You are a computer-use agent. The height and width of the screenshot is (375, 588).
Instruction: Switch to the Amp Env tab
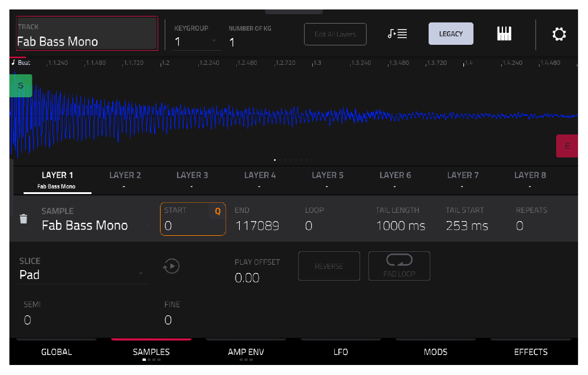tap(246, 352)
